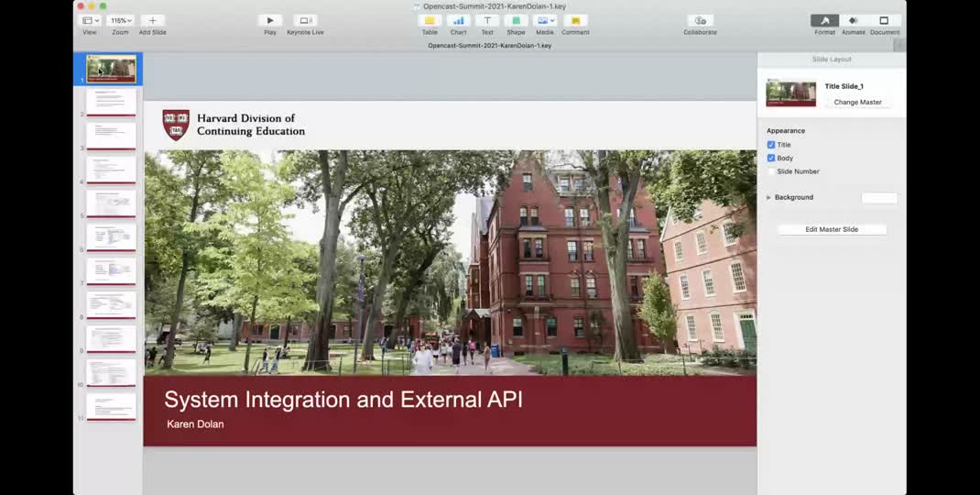Viewport: 980px width, 495px height.
Task: Select slide 7 thumbnail in navigator
Action: click(111, 271)
